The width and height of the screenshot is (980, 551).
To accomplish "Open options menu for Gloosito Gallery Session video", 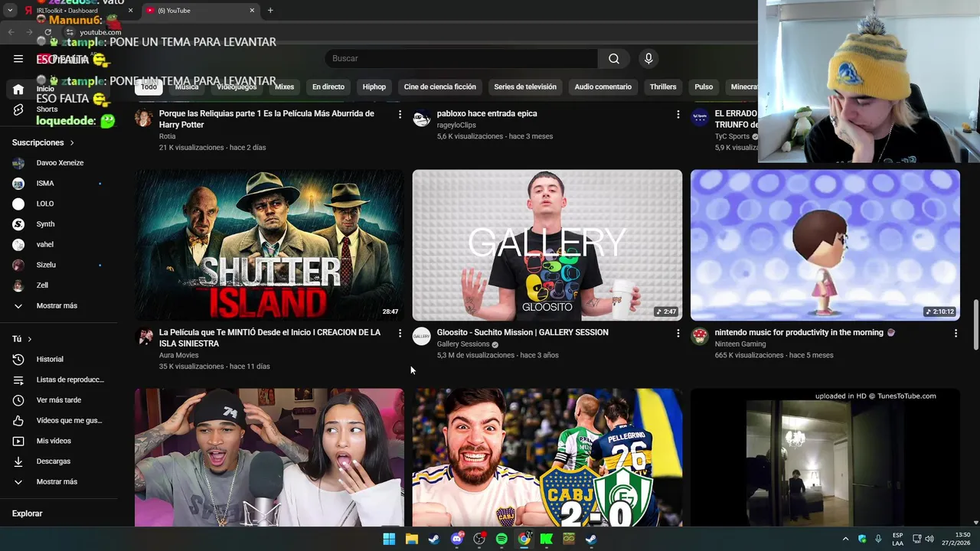I will [678, 333].
